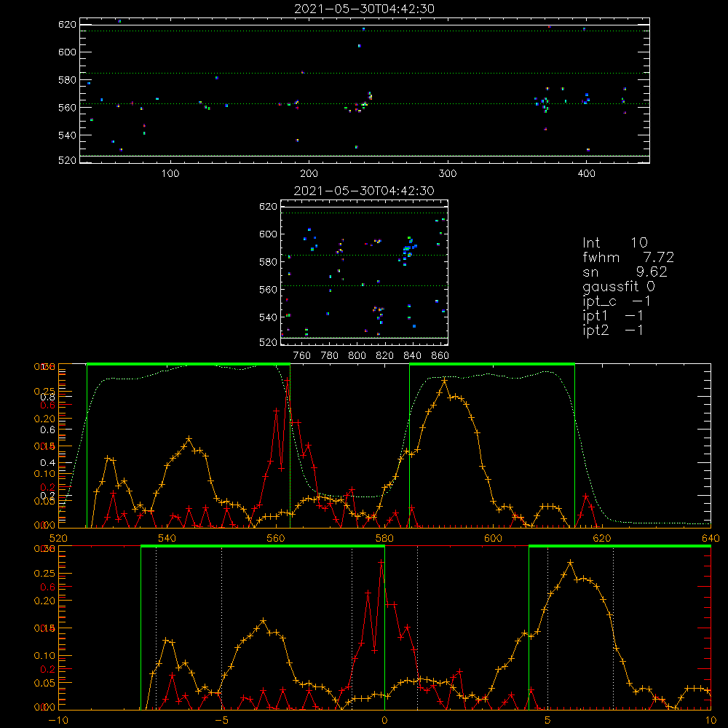Click x-axis label 800 of the middle panel
The height and width of the screenshot is (728, 728).
tap(357, 356)
